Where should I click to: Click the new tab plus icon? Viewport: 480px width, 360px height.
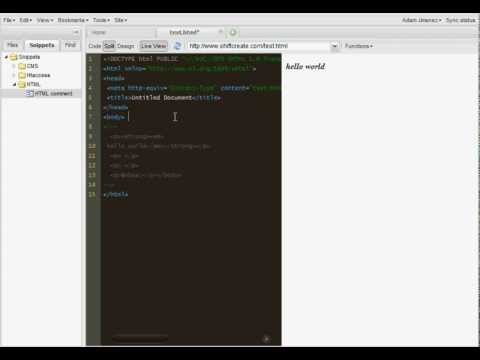[233, 32]
